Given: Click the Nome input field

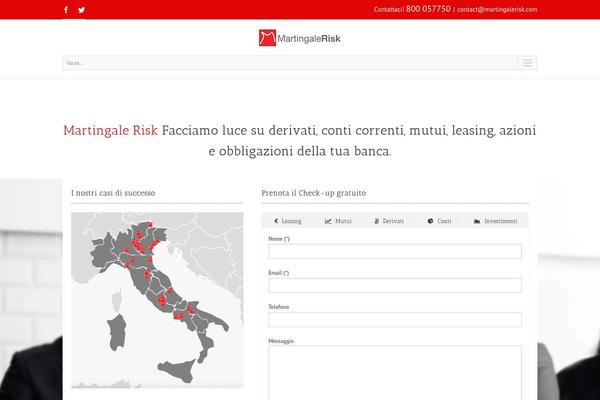Looking at the screenshot, I should click(x=395, y=251).
